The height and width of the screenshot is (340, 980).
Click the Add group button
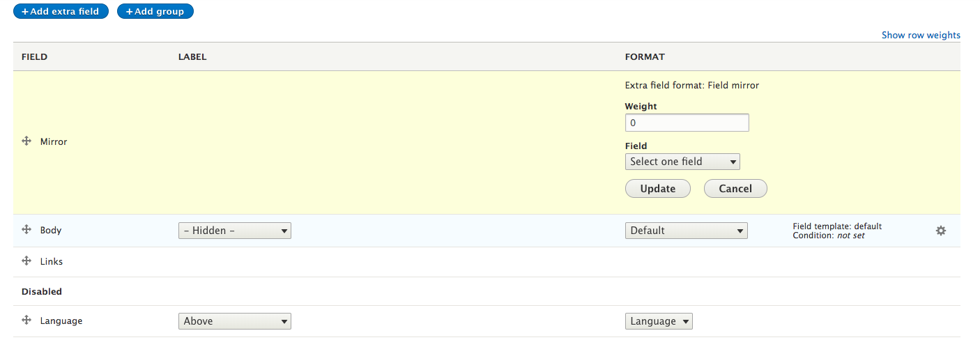155,12
